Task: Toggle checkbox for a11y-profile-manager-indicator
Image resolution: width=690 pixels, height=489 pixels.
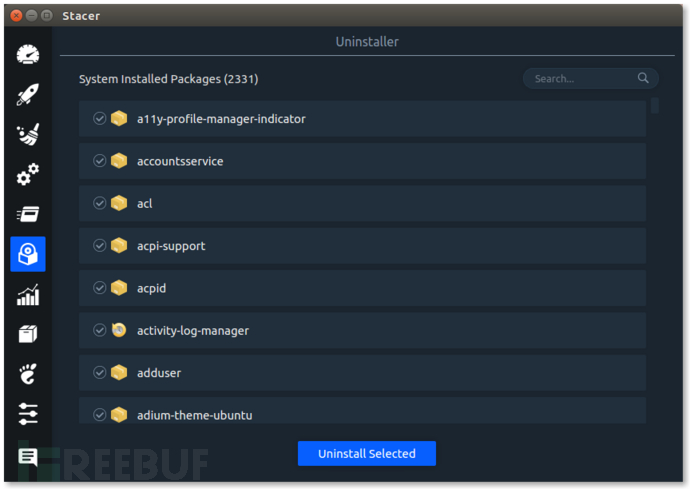Action: pos(99,118)
